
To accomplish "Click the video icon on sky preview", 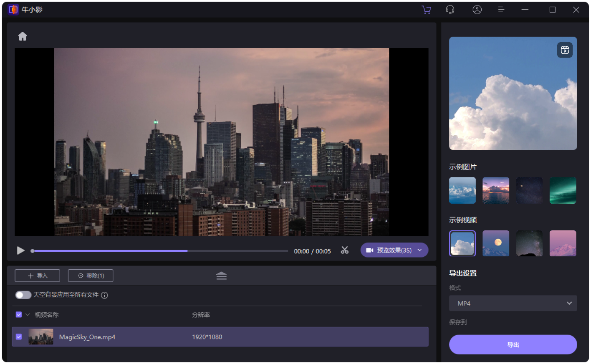I will tap(565, 50).
